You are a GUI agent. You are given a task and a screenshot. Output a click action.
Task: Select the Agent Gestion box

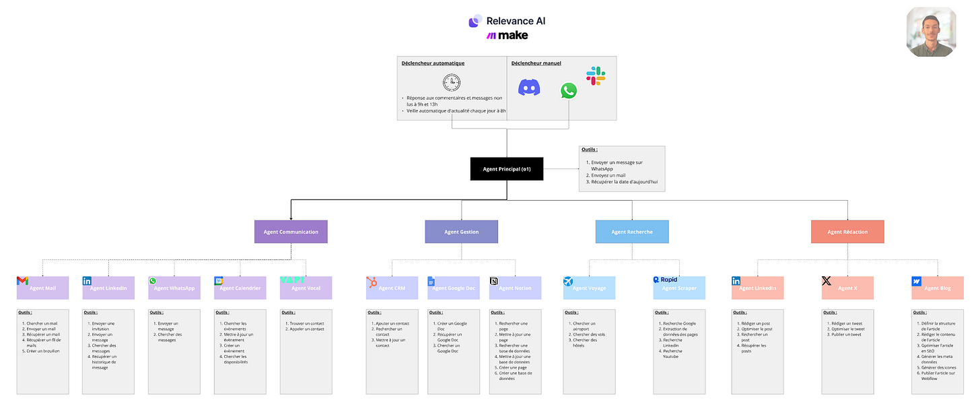(462, 232)
